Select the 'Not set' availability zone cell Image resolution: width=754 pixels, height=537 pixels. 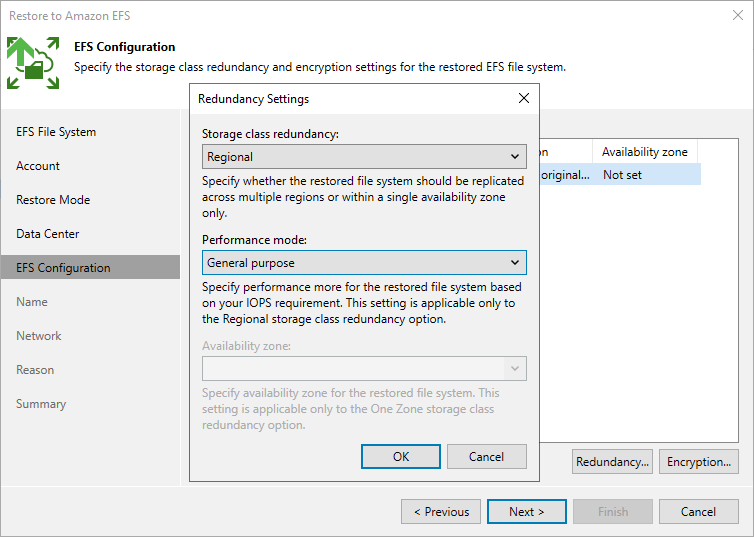point(622,175)
